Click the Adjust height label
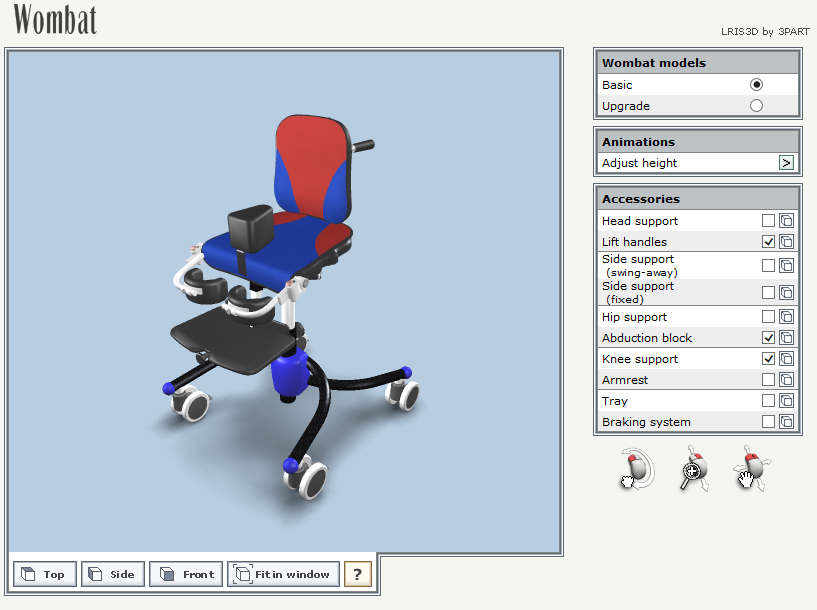Viewport: 817px width, 610px height. pos(639,163)
